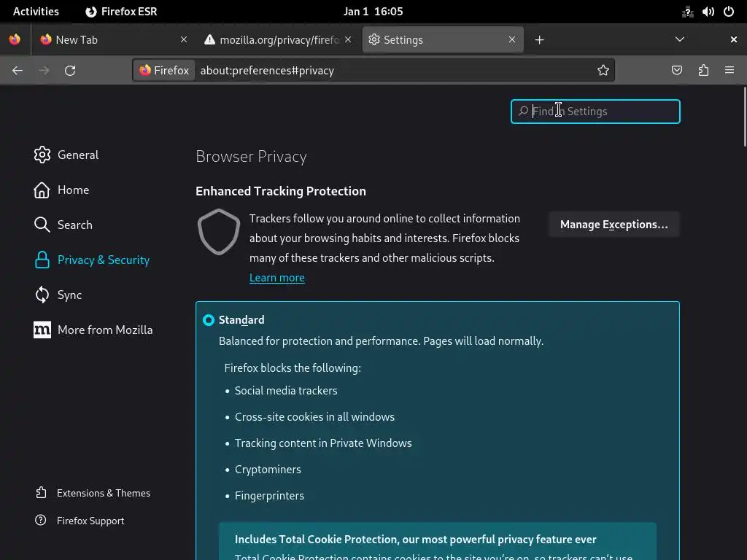747x560 pixels.
Task: Open the Learn more link
Action: pyautogui.click(x=277, y=278)
